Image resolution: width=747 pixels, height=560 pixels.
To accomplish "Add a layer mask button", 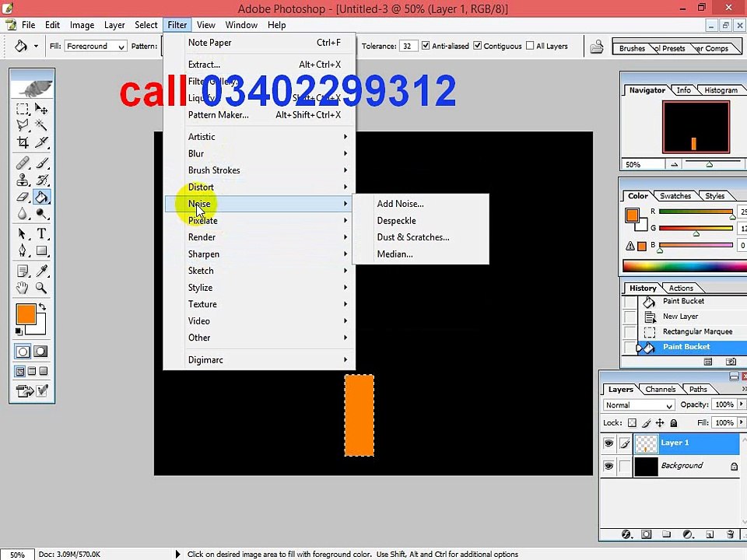I will (646, 534).
